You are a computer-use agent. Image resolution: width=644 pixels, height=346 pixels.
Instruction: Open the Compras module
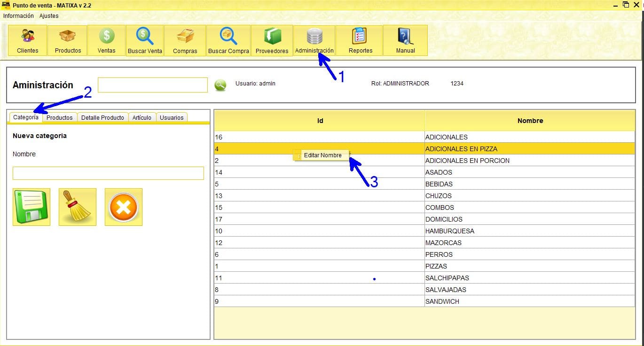185,40
